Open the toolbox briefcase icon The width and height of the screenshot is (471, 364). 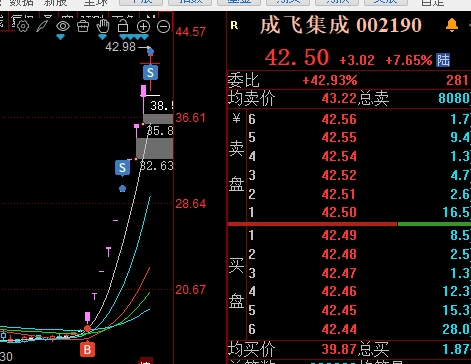pos(83,26)
